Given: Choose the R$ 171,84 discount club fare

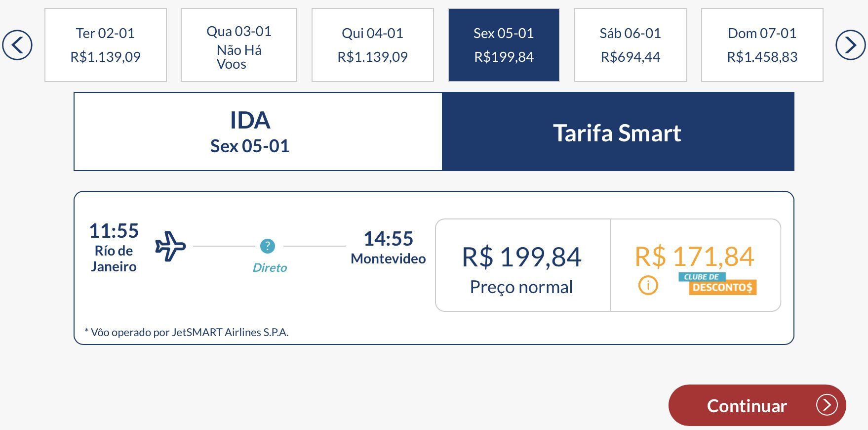Looking at the screenshot, I should 696,265.
